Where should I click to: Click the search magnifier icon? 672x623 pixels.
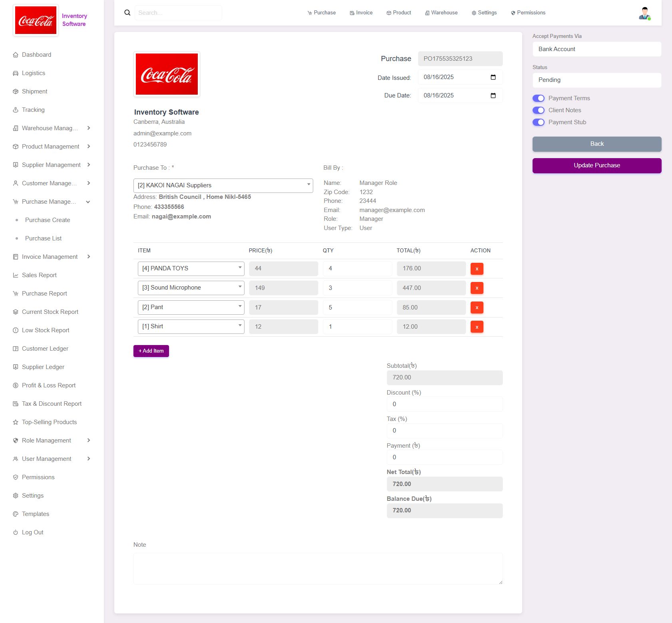(x=127, y=13)
